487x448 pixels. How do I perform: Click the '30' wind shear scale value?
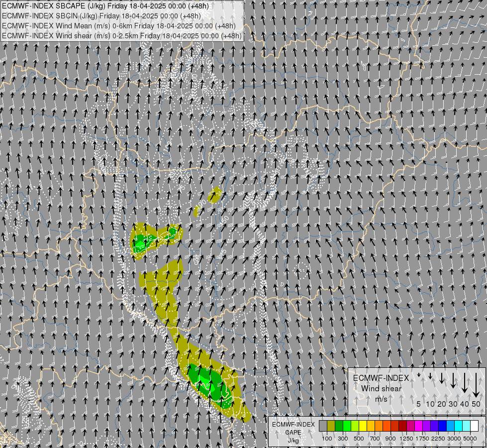(x=453, y=404)
